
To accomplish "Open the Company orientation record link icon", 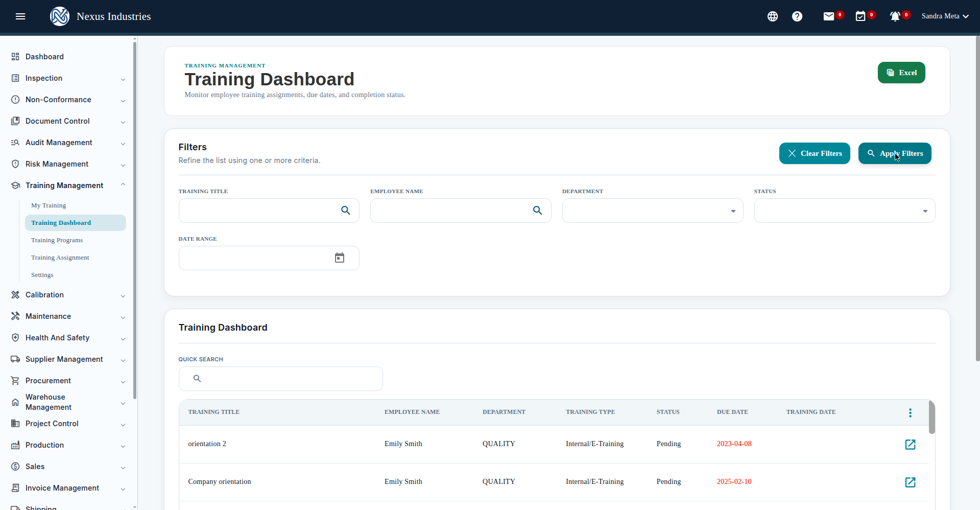I will (x=910, y=482).
